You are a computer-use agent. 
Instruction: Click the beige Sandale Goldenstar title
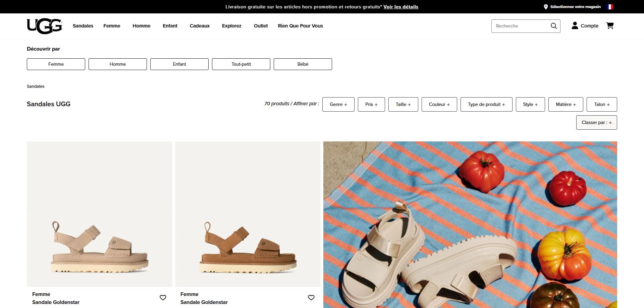pyautogui.click(x=56, y=302)
